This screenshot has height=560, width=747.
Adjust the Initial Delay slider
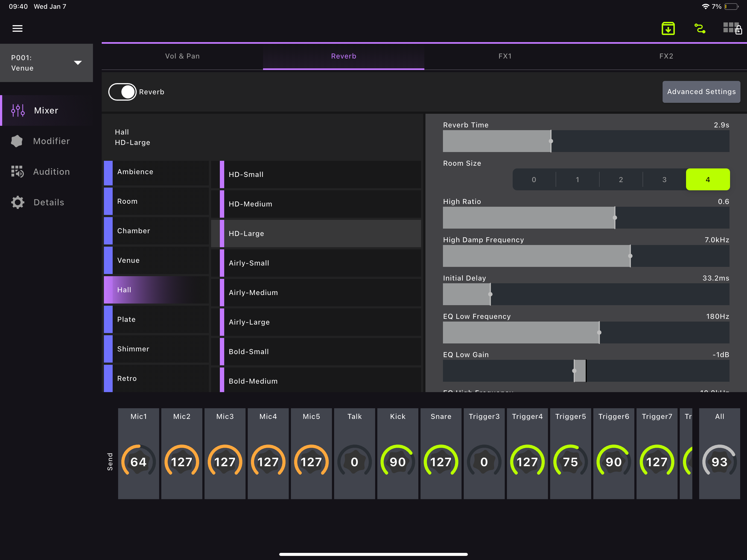click(586, 294)
